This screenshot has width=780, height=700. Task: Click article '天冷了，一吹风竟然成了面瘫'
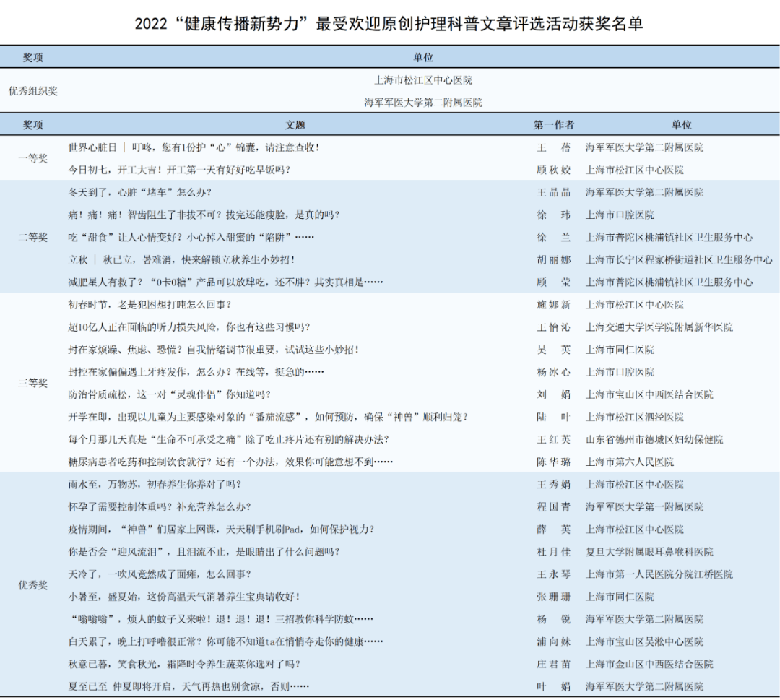point(160,574)
